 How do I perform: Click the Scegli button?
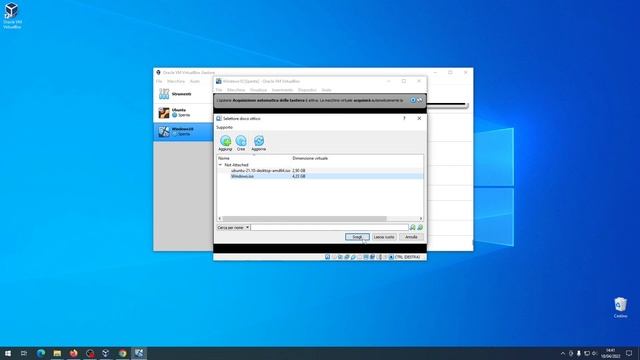357,237
